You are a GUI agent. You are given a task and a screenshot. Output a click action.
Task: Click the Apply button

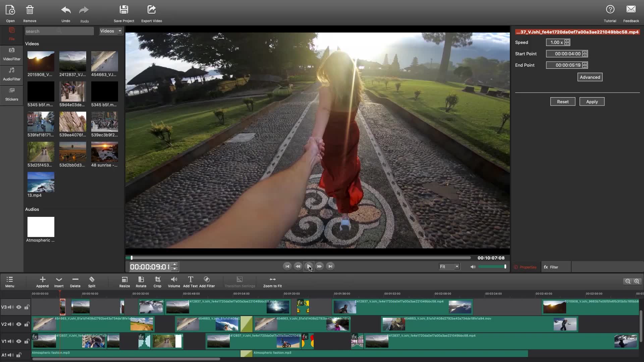click(x=592, y=102)
